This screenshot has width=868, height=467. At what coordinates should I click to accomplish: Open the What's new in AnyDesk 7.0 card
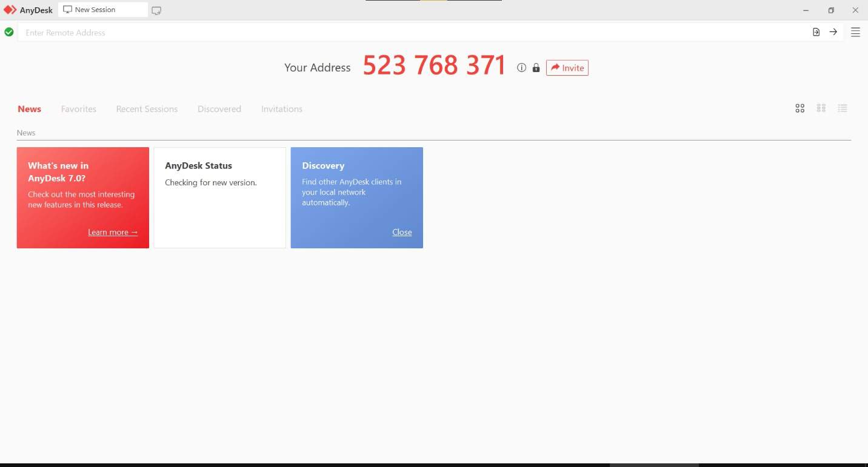[83, 197]
